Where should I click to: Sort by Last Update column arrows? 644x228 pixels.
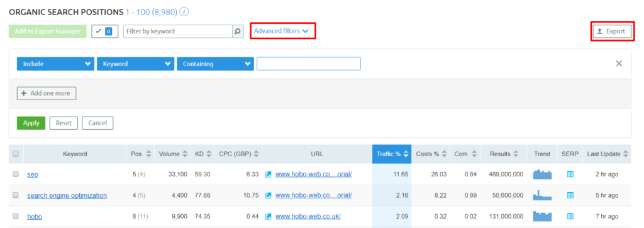626,154
